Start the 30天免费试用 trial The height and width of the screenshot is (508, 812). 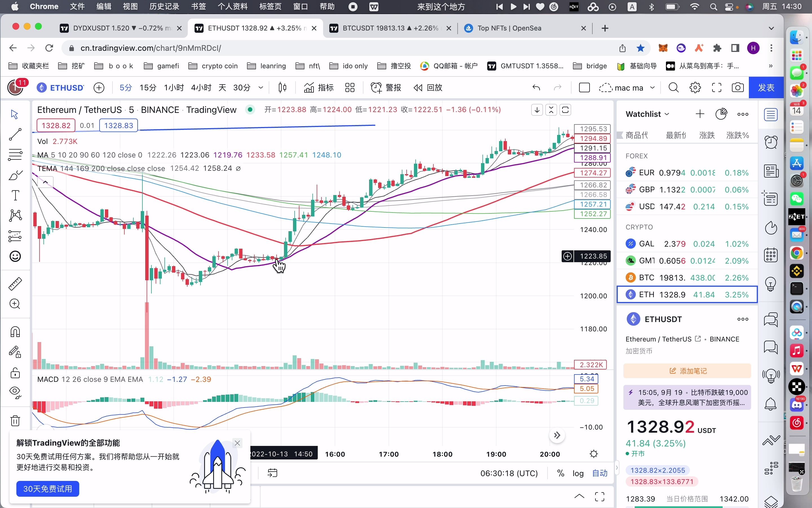point(48,489)
